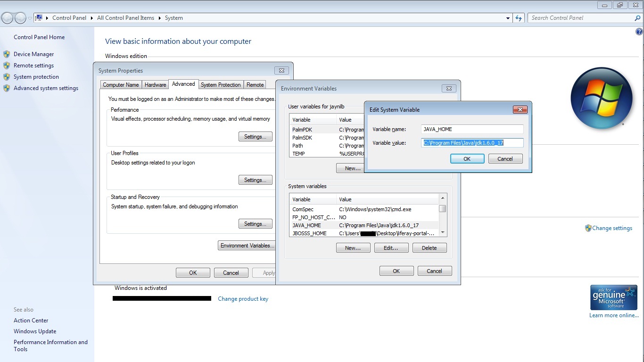The image size is (644, 362).
Task: Select the PalmPDK user variable row
Action: (327, 130)
